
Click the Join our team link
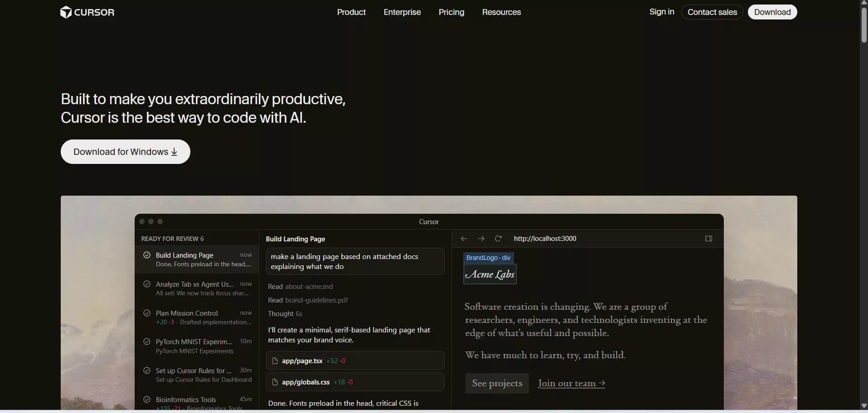pos(571,384)
